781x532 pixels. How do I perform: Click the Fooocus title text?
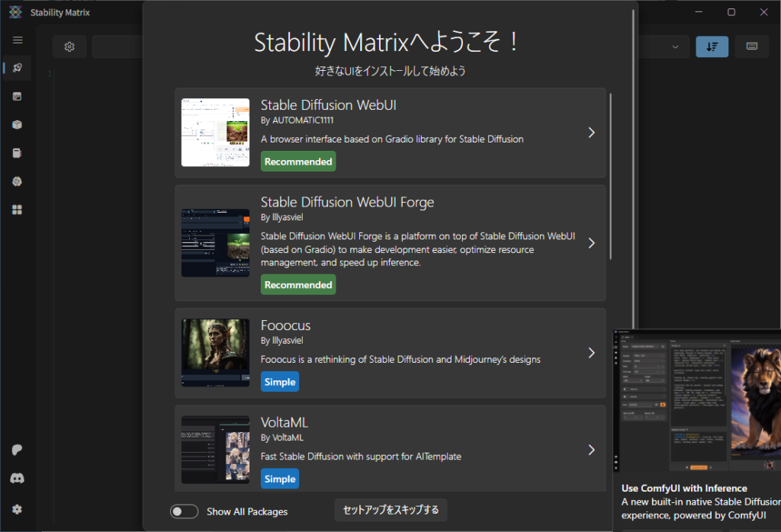pos(285,325)
